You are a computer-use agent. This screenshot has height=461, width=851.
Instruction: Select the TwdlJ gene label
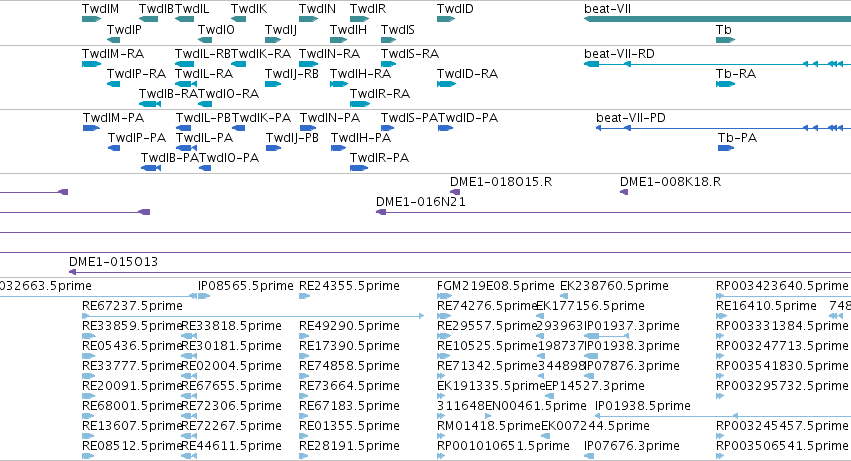281,30
